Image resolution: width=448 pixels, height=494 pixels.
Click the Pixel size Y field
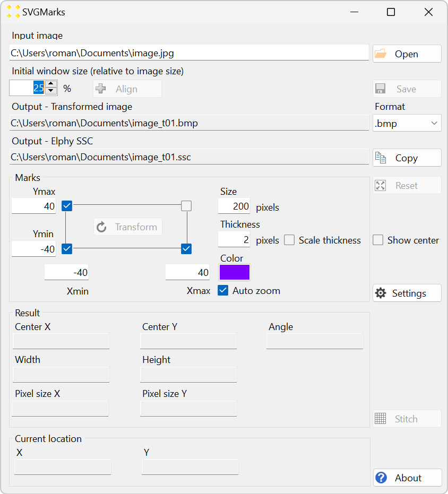coord(188,409)
